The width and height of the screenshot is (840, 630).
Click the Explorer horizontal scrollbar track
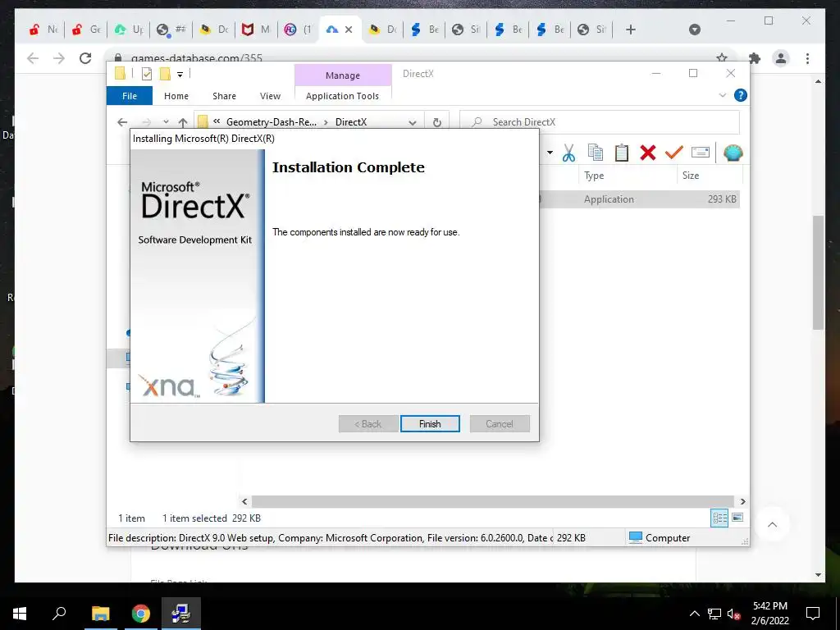[493, 501]
